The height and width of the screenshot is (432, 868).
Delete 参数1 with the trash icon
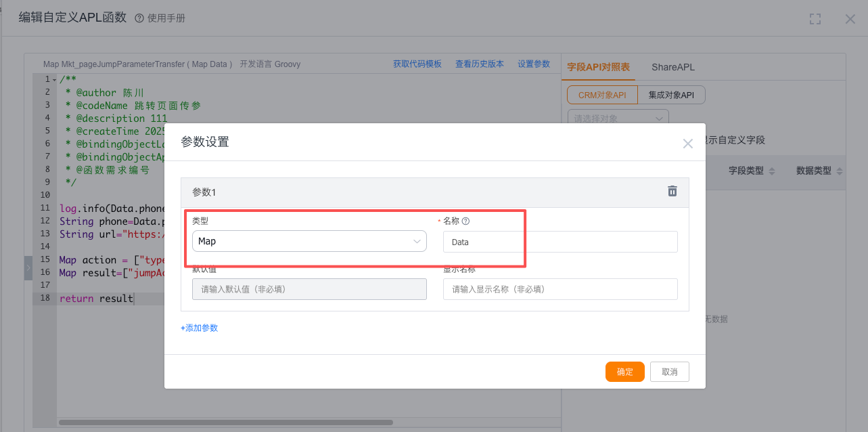[x=672, y=191]
